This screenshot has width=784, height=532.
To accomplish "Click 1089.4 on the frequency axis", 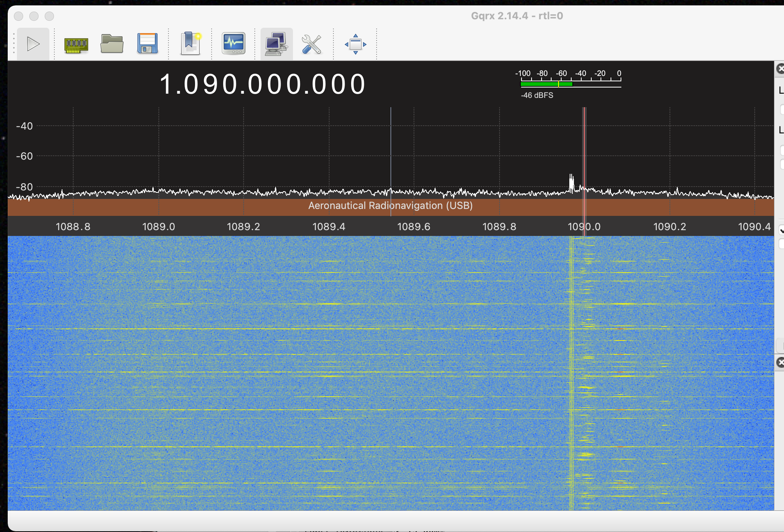I will coord(329,227).
